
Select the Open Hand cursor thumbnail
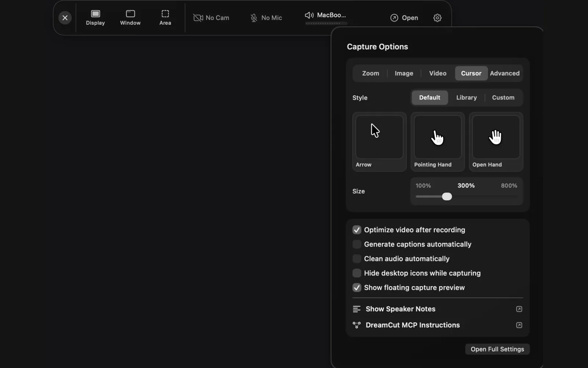tap(496, 142)
